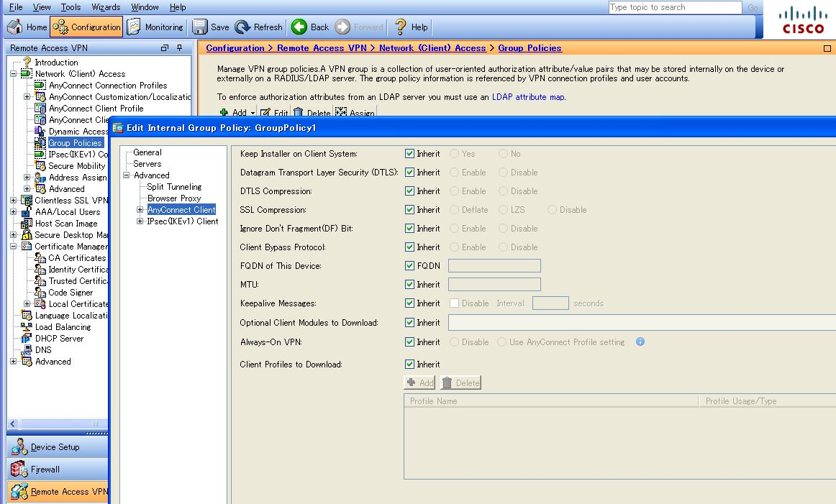The width and height of the screenshot is (836, 504).
Task: Uncheck Inherit for SSL Compression
Action: point(409,209)
